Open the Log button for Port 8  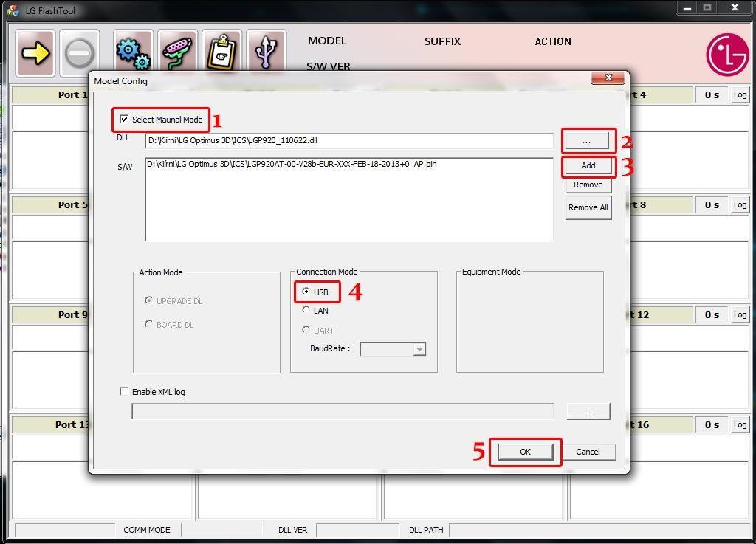[x=740, y=204]
